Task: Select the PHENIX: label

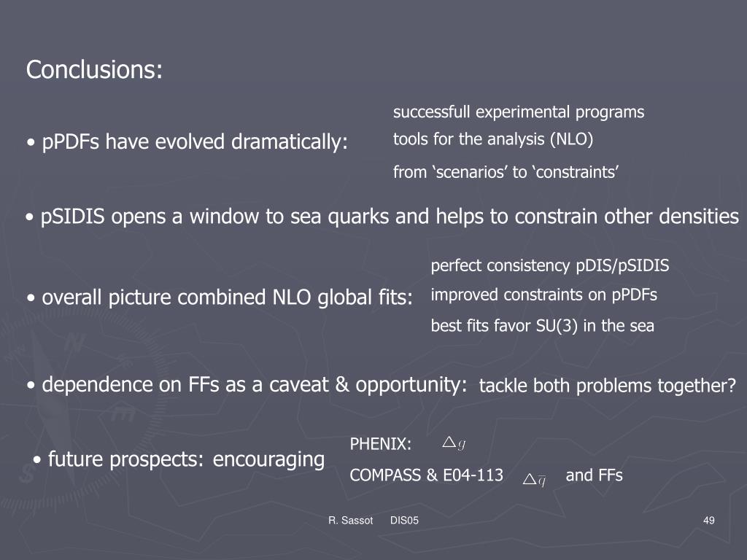Action: point(380,444)
